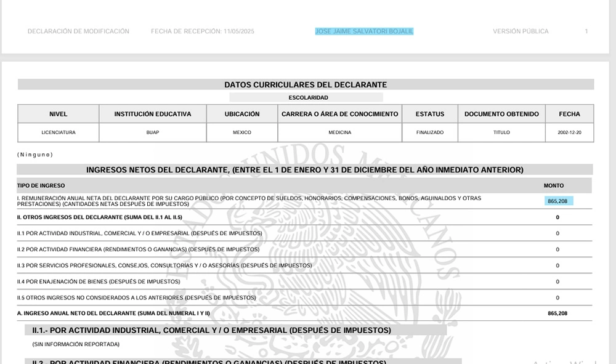Screen dimensions: 616x364
Task: Click the INSTITUCIÓN EDUCATIVA column header
Action: (x=152, y=114)
